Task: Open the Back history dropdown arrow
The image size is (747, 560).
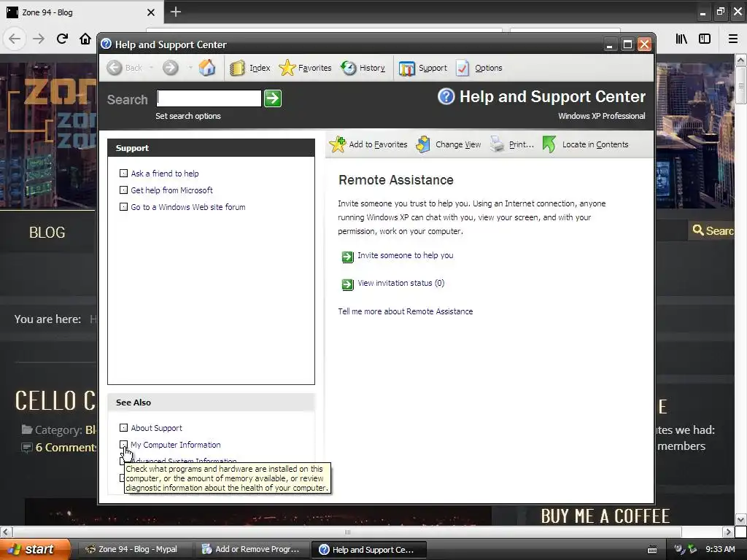Action: pos(151,68)
